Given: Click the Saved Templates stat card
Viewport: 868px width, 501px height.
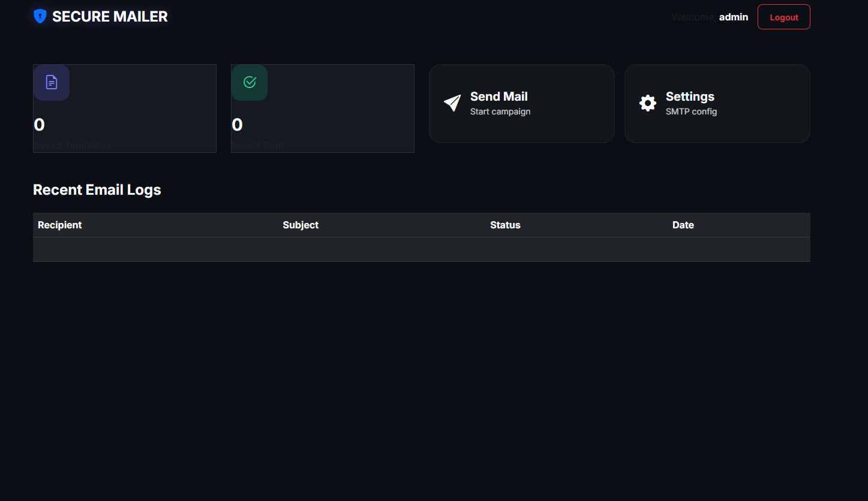Looking at the screenshot, I should click(124, 108).
